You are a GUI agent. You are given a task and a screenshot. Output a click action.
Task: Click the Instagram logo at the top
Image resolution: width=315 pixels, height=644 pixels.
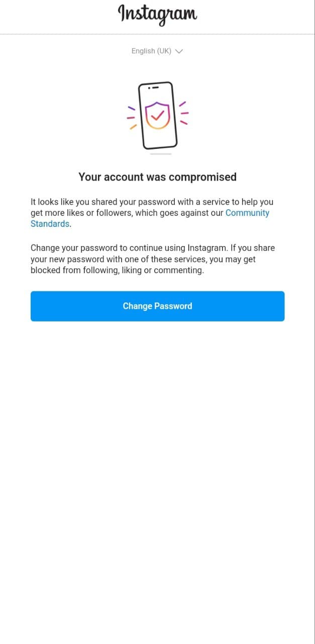coord(157,14)
